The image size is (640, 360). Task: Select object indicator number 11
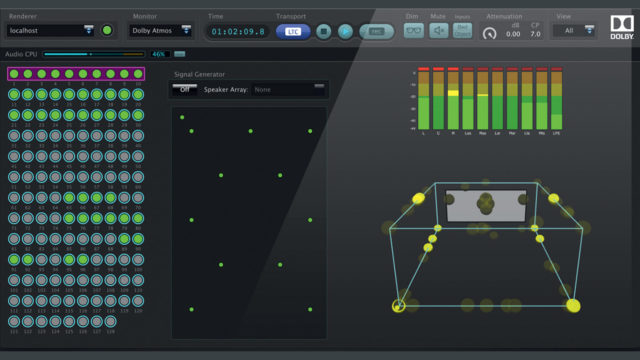pos(14,95)
